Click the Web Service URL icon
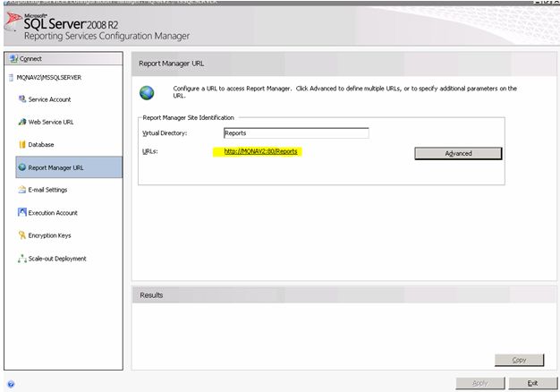560x392 pixels. click(22, 122)
